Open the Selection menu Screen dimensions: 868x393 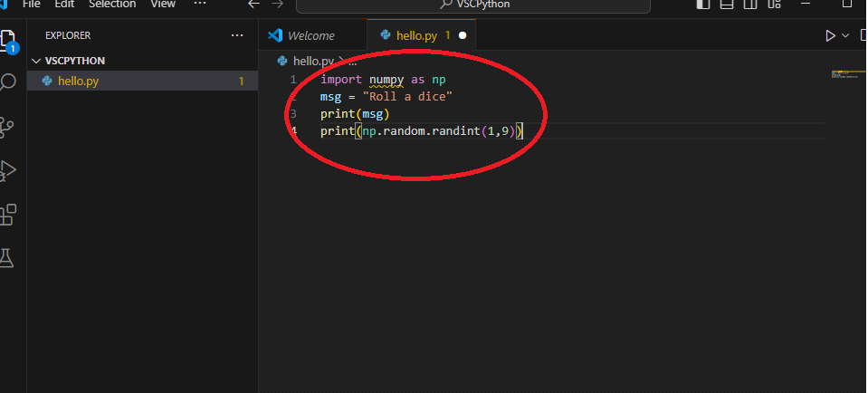tap(111, 5)
